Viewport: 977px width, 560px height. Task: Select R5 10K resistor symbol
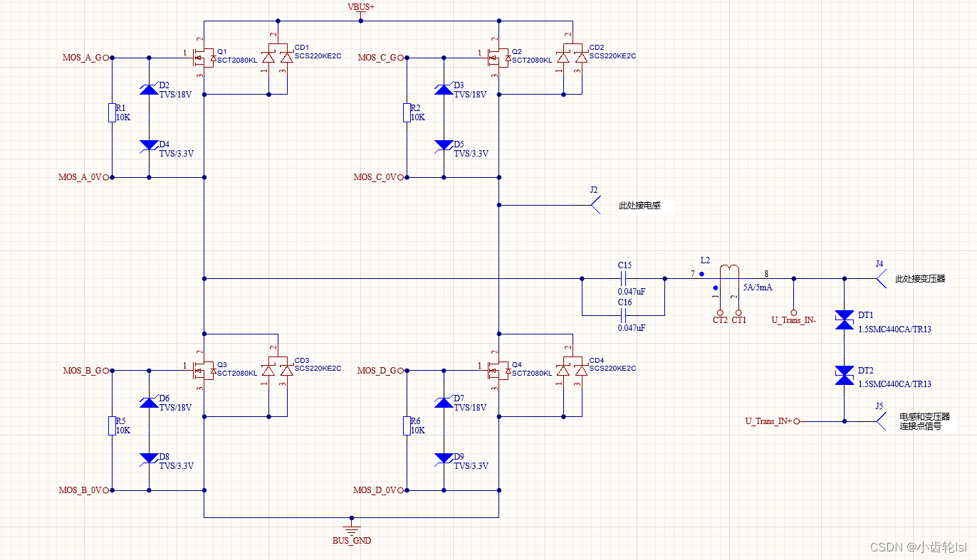[112, 426]
